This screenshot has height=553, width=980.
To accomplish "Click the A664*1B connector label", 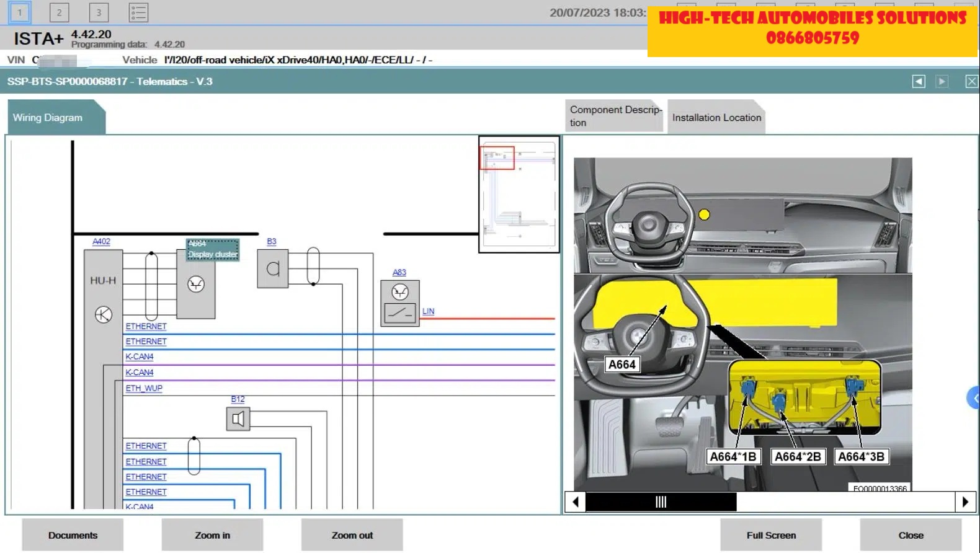I will click(x=733, y=457).
